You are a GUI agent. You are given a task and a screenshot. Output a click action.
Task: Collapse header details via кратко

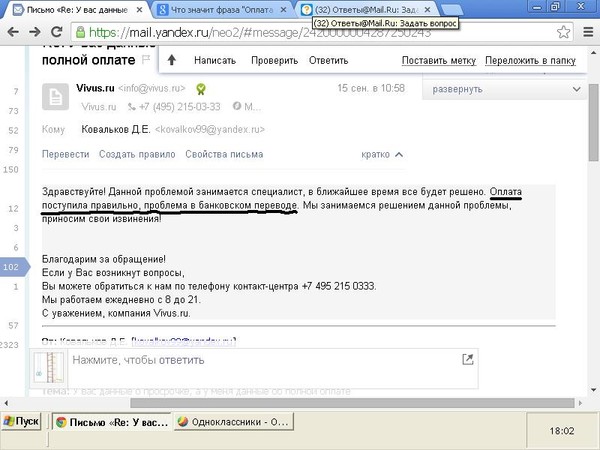coord(382,155)
